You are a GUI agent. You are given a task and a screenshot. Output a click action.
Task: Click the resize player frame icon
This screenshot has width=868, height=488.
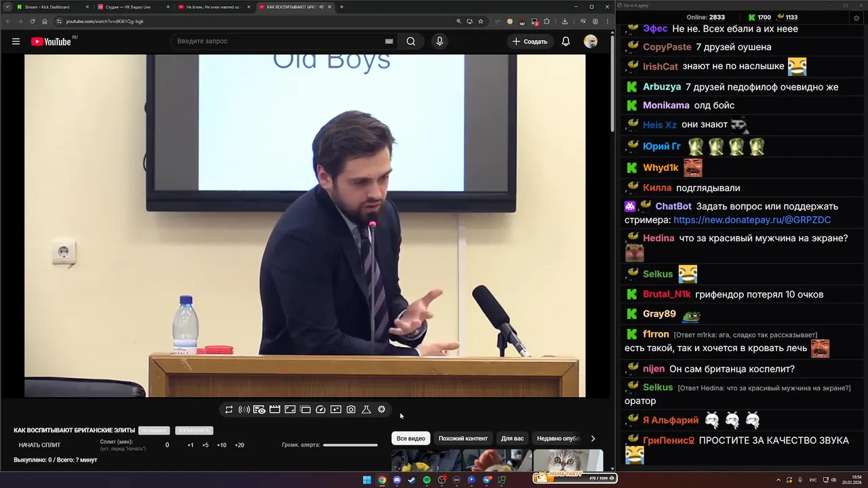[x=290, y=409]
